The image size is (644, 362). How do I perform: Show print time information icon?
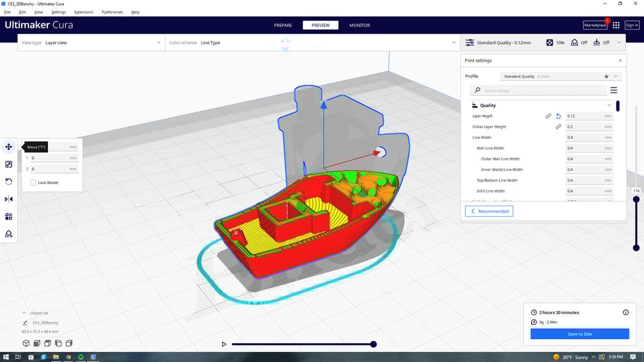point(626,312)
